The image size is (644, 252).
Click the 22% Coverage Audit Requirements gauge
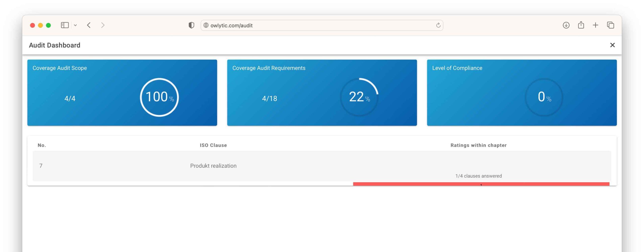coord(359,97)
